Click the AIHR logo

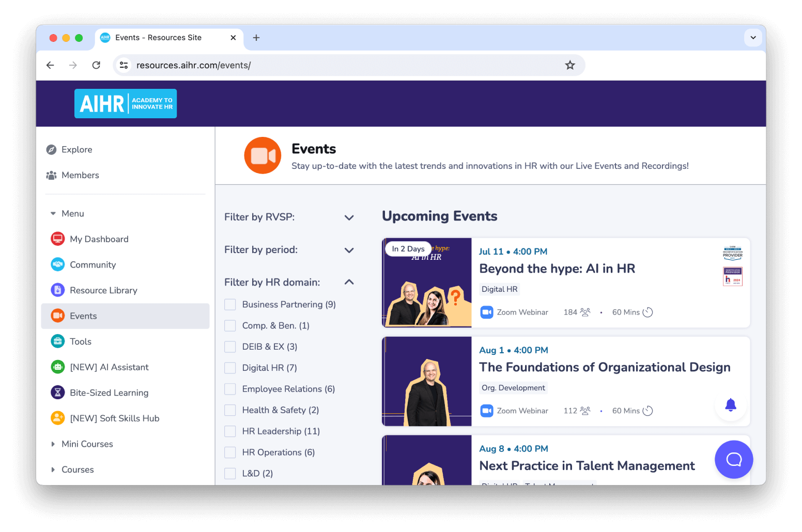click(126, 104)
